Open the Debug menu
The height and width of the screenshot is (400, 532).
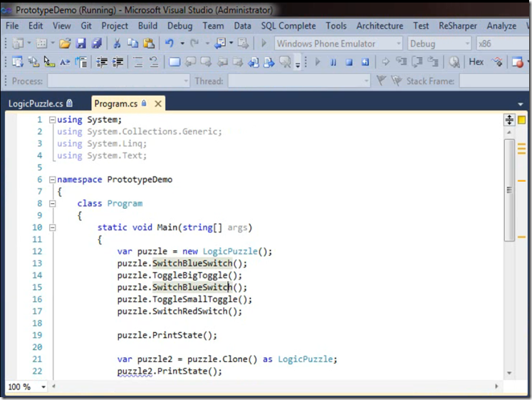click(179, 26)
